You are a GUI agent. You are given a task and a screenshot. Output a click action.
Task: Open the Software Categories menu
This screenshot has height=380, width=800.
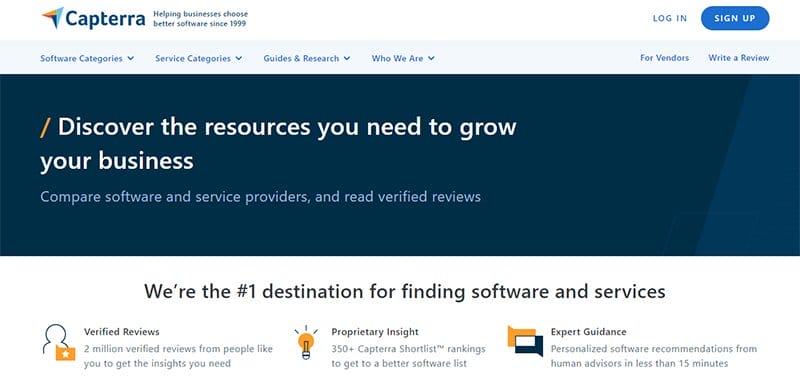[x=87, y=58]
